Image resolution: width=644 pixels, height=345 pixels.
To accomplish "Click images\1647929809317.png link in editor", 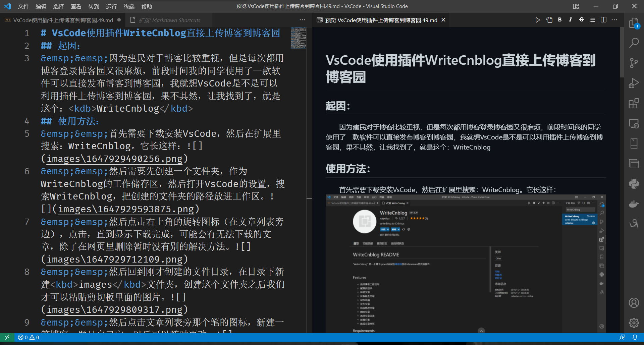I will click(x=115, y=310).
